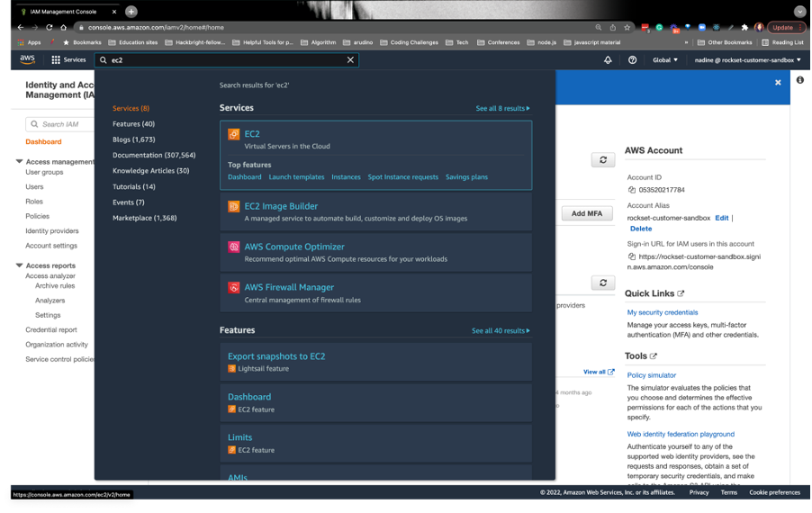Click in the ec2 search field
The image size is (812, 513).
pos(226,60)
